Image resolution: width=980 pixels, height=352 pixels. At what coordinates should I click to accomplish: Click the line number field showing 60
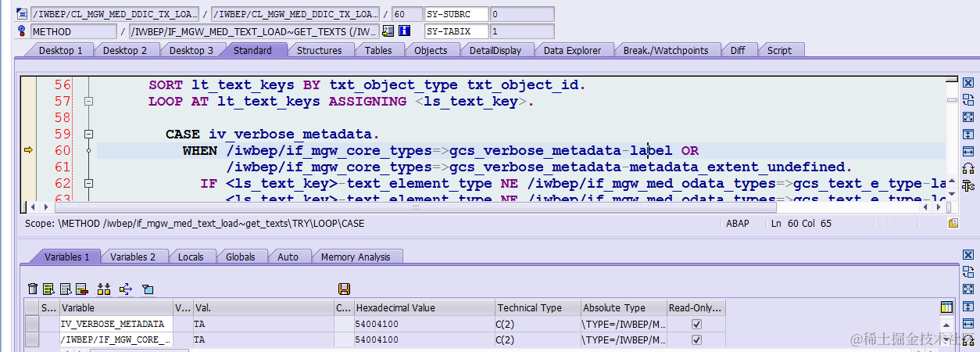point(406,14)
